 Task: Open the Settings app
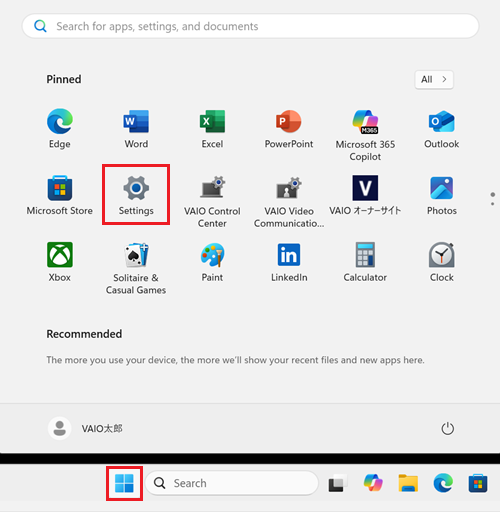[x=136, y=195]
